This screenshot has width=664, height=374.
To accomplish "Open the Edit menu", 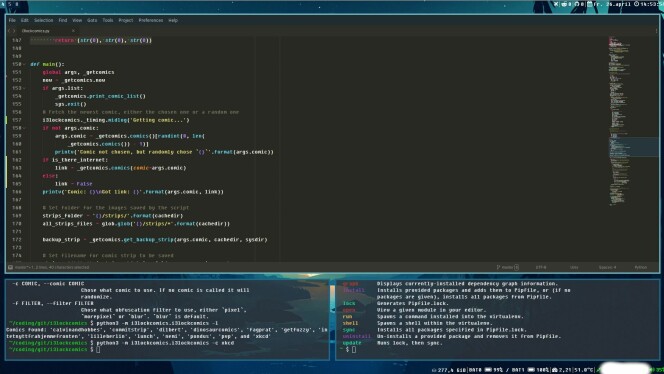I will click(25, 20).
